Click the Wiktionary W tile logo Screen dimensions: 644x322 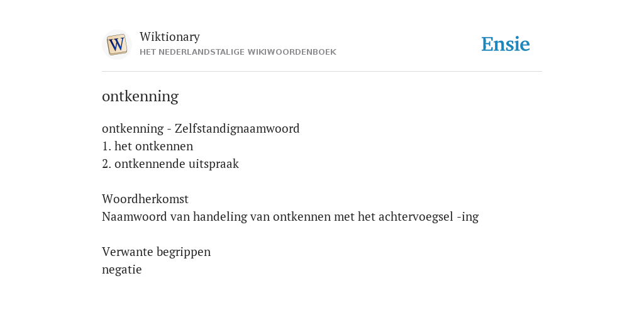click(116, 45)
